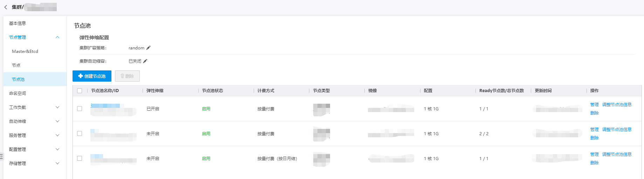Edit the 集群自动缩容 setting pencil
This screenshot has width=644, height=179.
(x=145, y=61)
